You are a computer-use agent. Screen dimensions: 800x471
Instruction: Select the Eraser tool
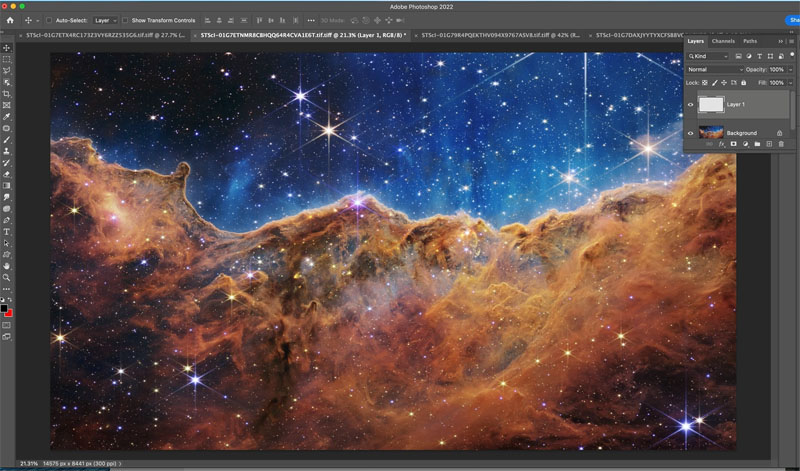(7, 174)
